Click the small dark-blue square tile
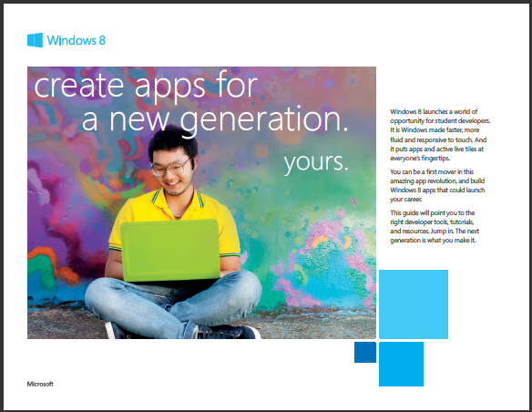The image size is (532, 412). point(365,352)
